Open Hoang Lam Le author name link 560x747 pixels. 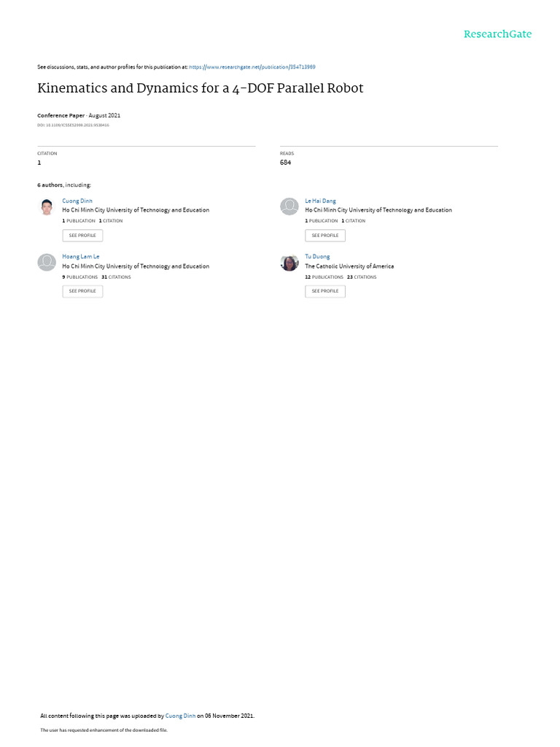pyautogui.click(x=80, y=257)
